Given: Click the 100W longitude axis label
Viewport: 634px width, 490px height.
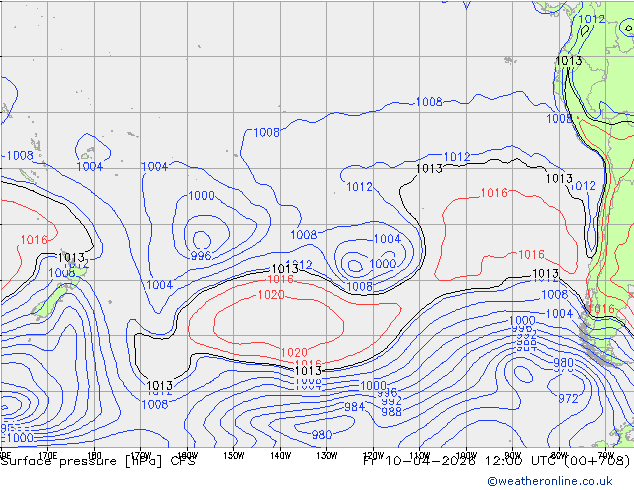Looking at the screenshot, I should point(467,456).
